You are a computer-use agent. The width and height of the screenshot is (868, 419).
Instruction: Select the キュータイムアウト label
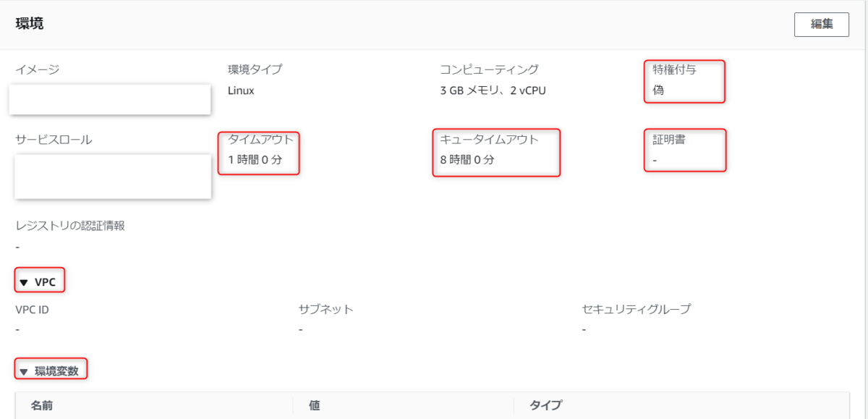click(x=489, y=140)
